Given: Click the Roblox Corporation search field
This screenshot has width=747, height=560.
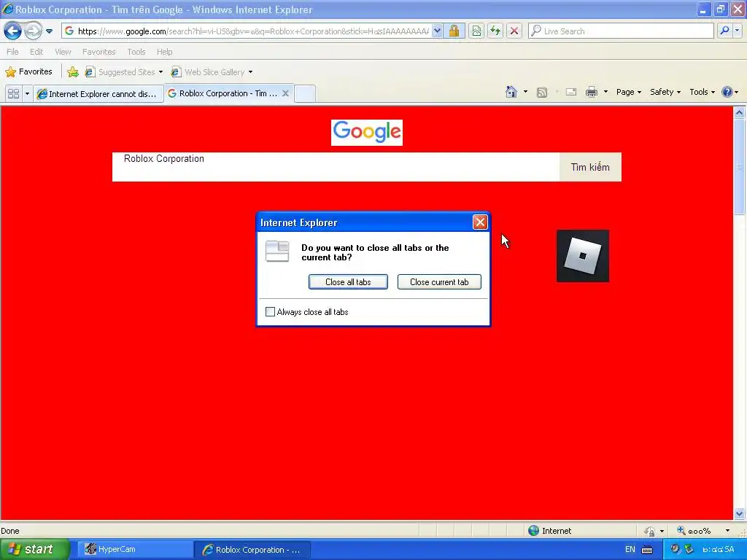Looking at the screenshot, I should click(336, 167).
